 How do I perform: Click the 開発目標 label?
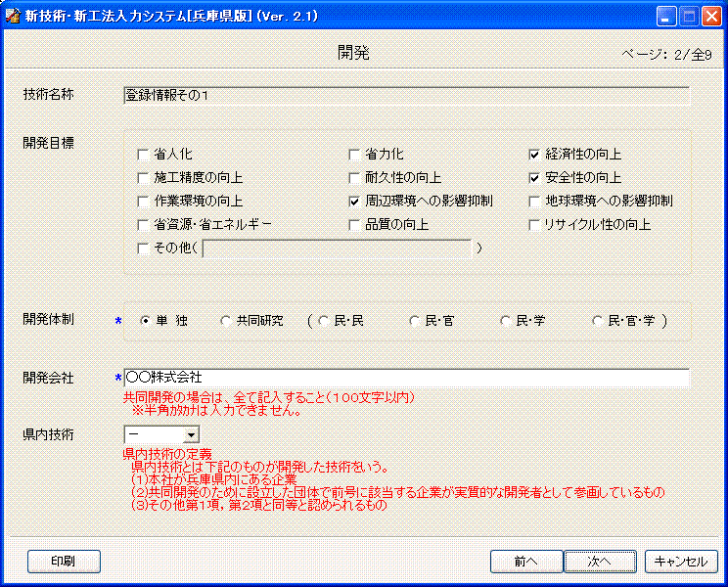tap(48, 143)
